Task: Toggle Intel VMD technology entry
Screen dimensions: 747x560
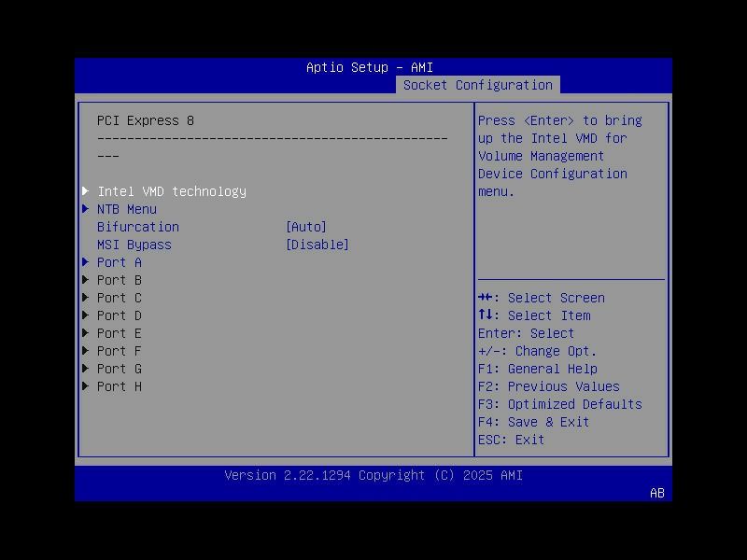Action: point(171,190)
